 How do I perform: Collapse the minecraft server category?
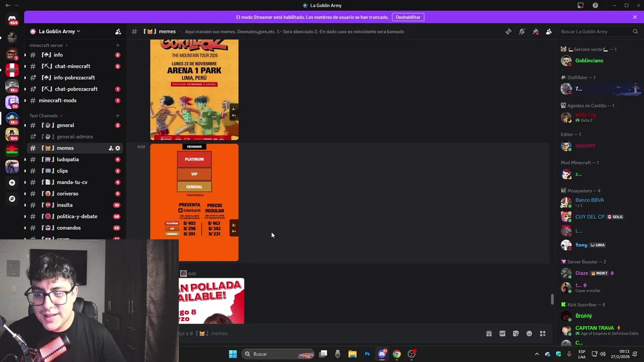pos(49,45)
